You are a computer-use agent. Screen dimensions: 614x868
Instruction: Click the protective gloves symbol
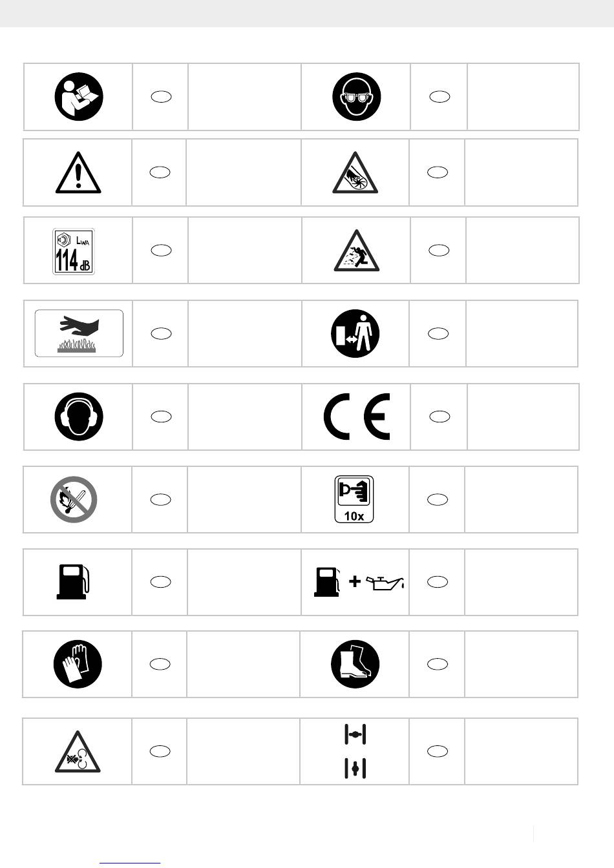tap(78, 665)
